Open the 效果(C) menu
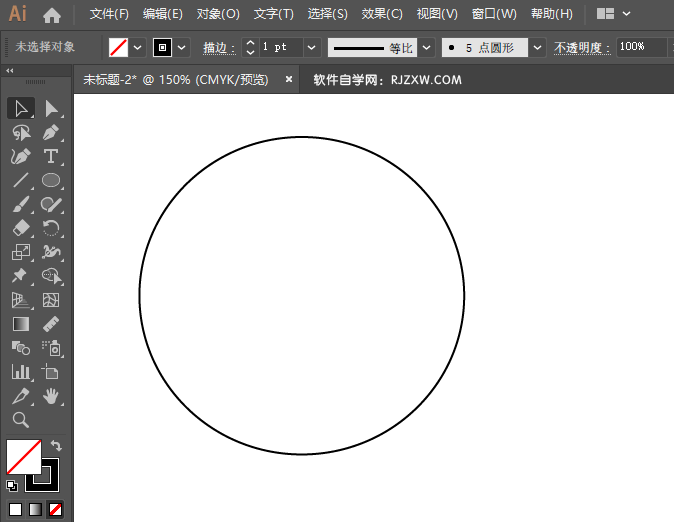This screenshot has width=674, height=522. [382, 14]
